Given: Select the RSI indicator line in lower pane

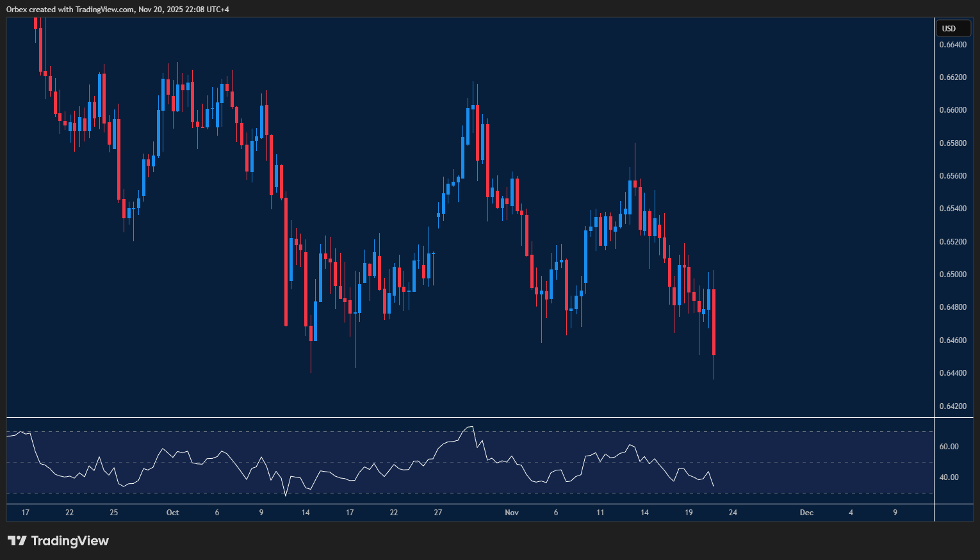Looking at the screenshot, I should coord(471,428).
